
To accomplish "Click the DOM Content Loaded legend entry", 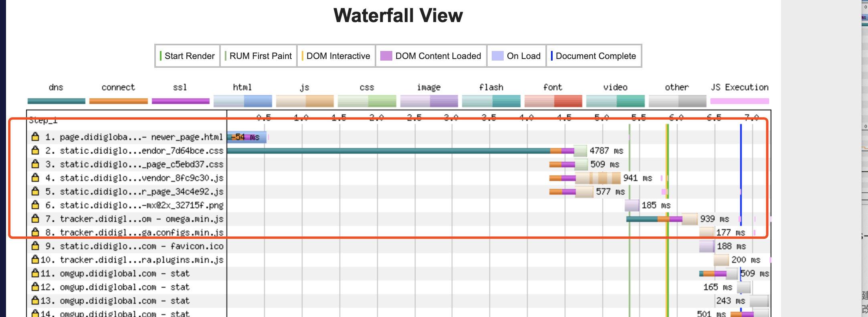I will pyautogui.click(x=431, y=56).
